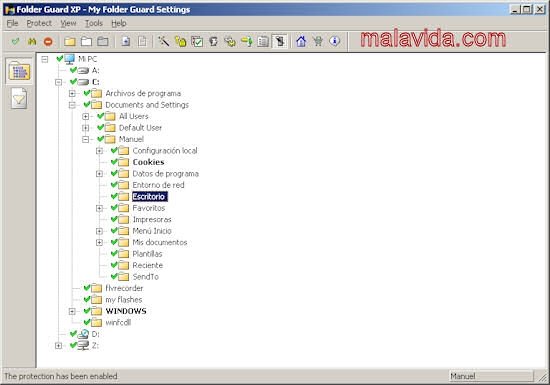Screen dimensions: 550x385
Task: Open the magic wand wizard tool
Action: coord(163,41)
